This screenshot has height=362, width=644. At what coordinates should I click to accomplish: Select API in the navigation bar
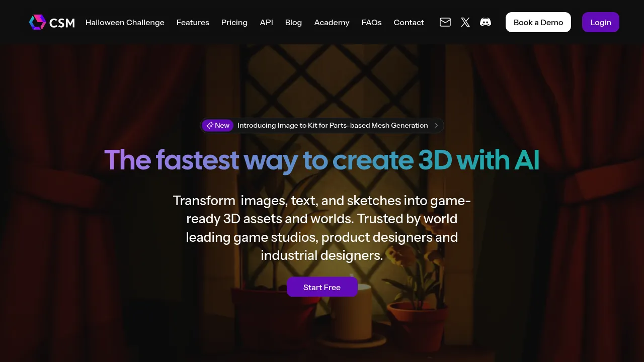[267, 22]
